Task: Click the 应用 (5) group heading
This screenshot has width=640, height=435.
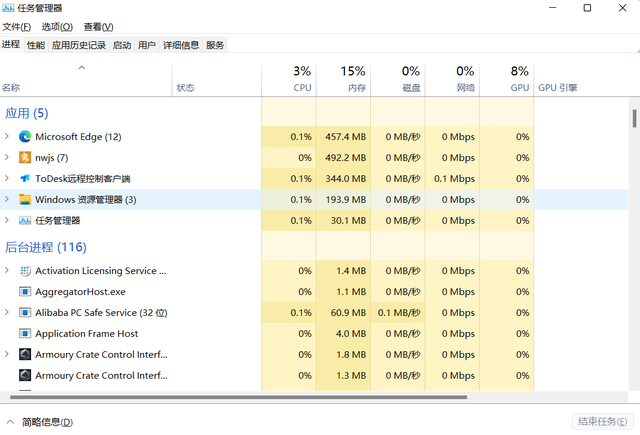Action: pyautogui.click(x=27, y=113)
